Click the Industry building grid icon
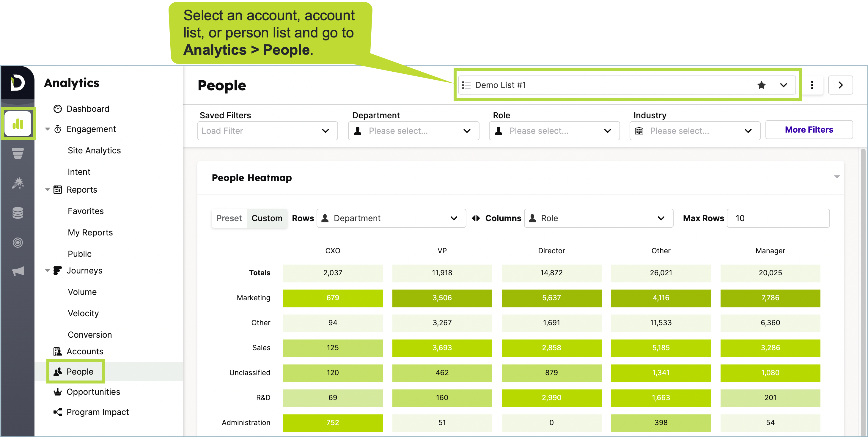 (639, 131)
